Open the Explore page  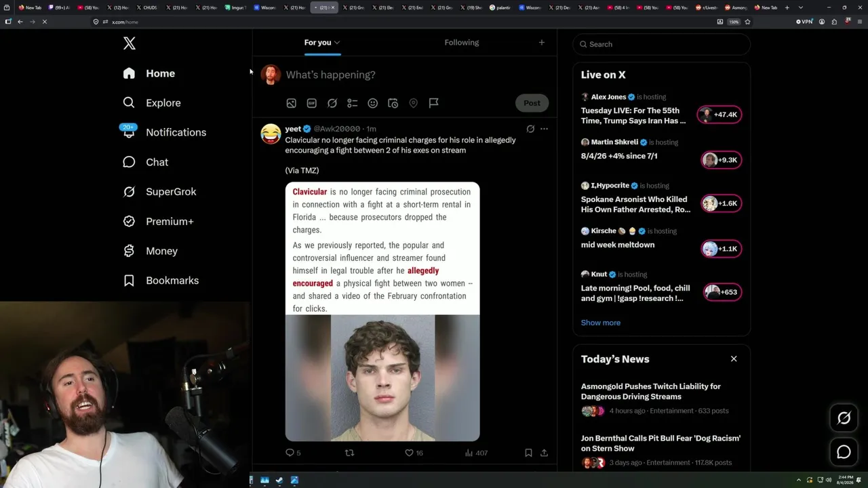pos(152,103)
